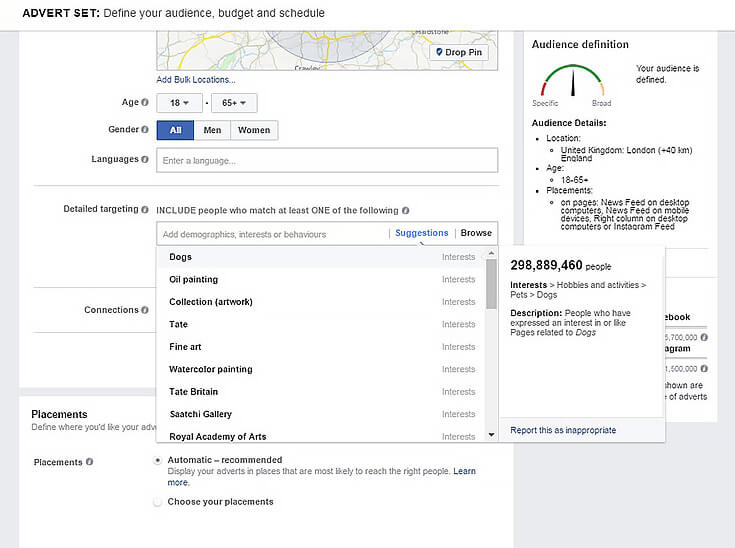Click the audience definition gauge

(x=572, y=82)
